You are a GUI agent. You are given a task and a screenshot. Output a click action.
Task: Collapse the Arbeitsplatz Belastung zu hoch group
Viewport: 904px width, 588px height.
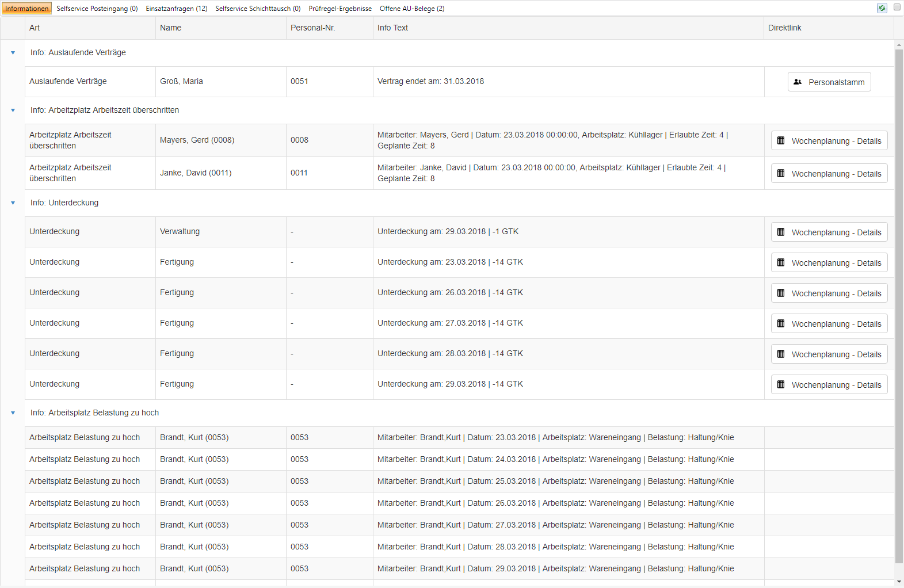13,413
